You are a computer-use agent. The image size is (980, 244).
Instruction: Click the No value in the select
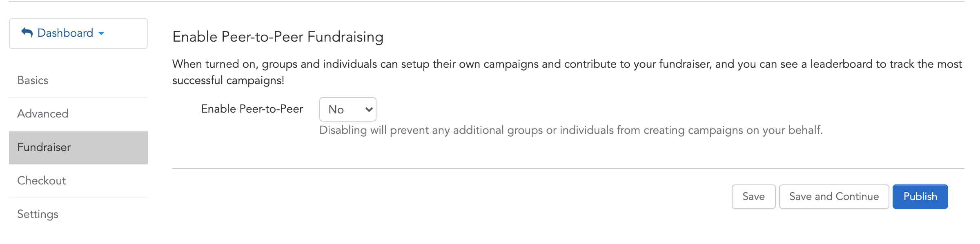(x=336, y=110)
